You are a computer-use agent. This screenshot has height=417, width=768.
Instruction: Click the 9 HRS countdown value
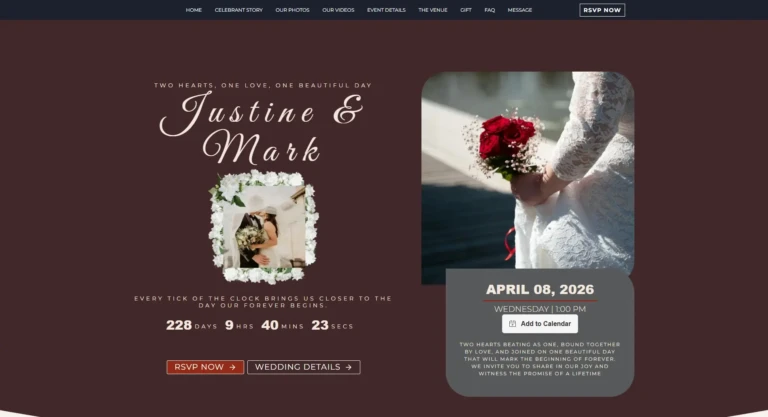point(239,325)
